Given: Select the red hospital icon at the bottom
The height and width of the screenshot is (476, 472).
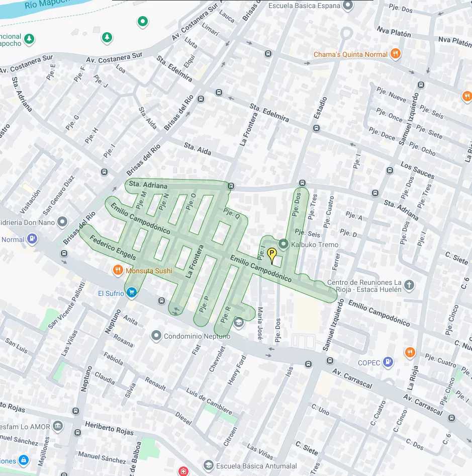Looking at the screenshot, I should (x=183, y=471).
